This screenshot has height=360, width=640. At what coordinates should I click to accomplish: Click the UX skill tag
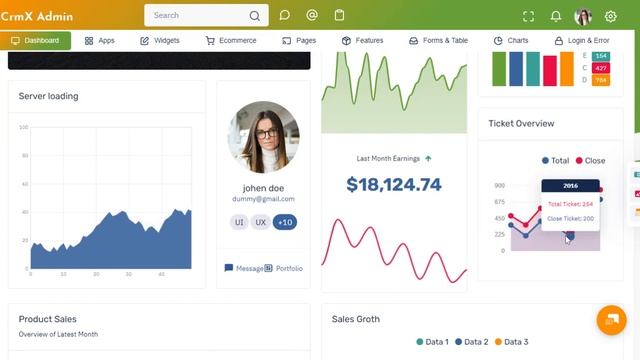click(260, 222)
